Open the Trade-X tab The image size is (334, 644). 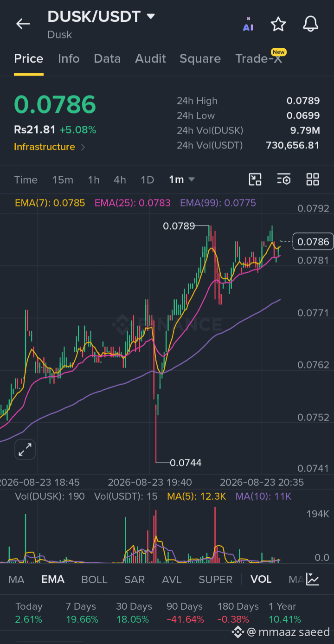(x=259, y=59)
